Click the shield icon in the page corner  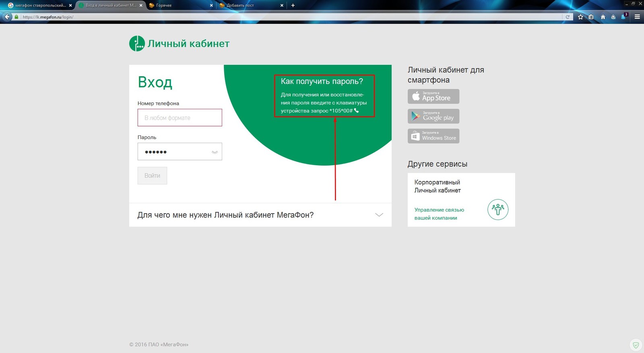coord(636,345)
